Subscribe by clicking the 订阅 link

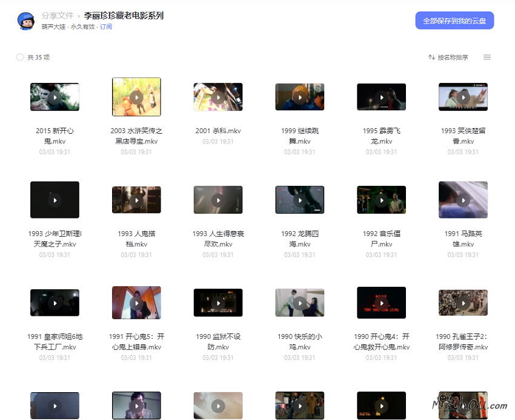[105, 27]
